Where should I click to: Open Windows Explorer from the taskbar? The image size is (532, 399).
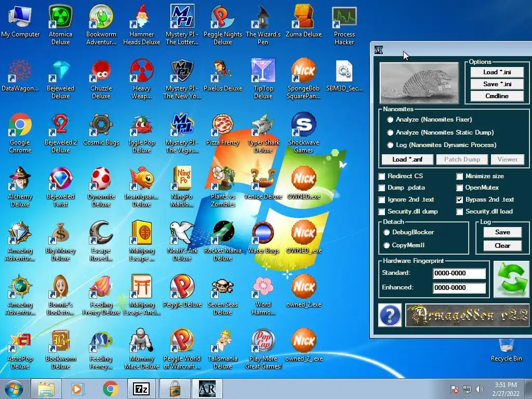46,389
